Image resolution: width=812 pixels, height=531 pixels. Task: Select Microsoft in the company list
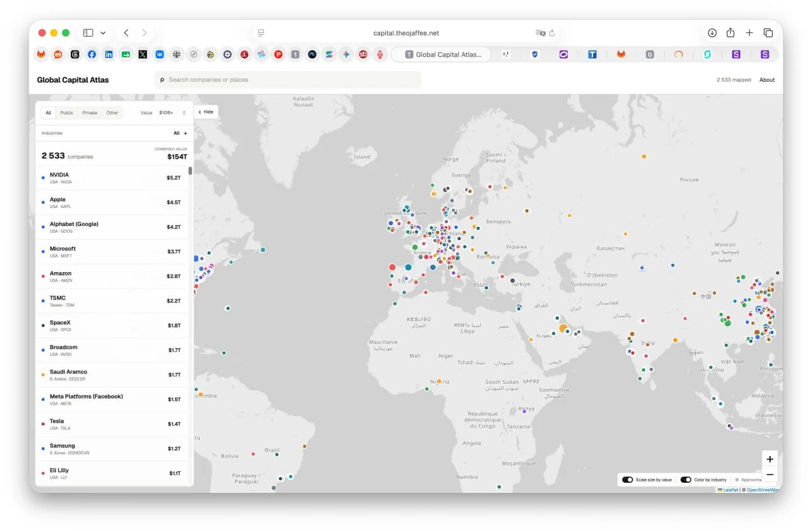pyautogui.click(x=113, y=252)
